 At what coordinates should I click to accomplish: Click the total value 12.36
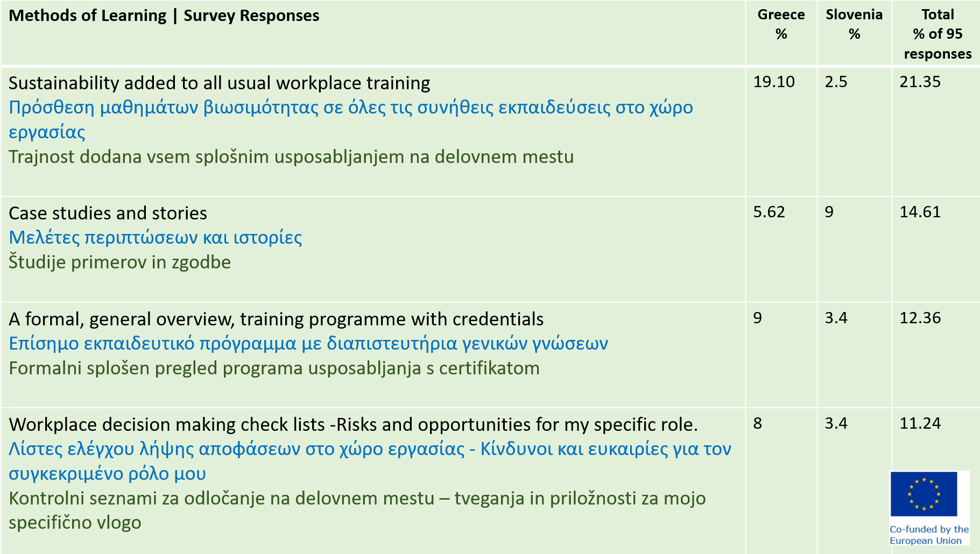tap(920, 318)
